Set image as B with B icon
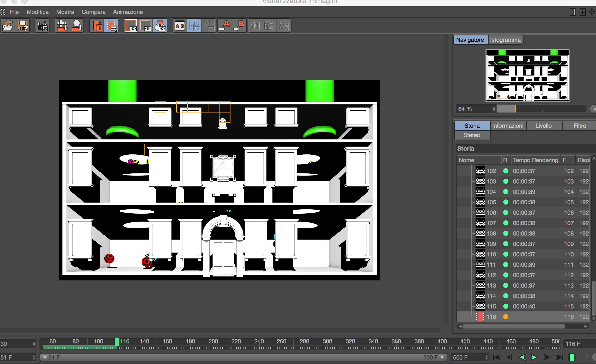This screenshot has height=364, width=596. [239, 26]
